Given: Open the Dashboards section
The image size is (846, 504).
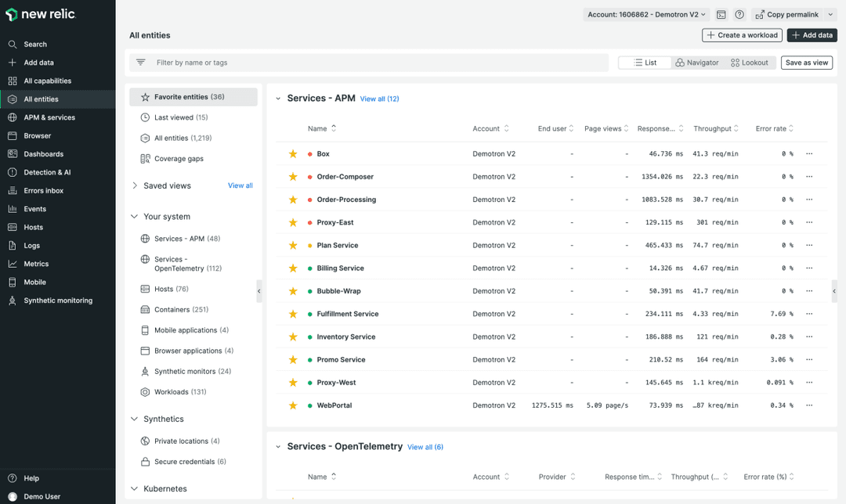Looking at the screenshot, I should tap(42, 153).
